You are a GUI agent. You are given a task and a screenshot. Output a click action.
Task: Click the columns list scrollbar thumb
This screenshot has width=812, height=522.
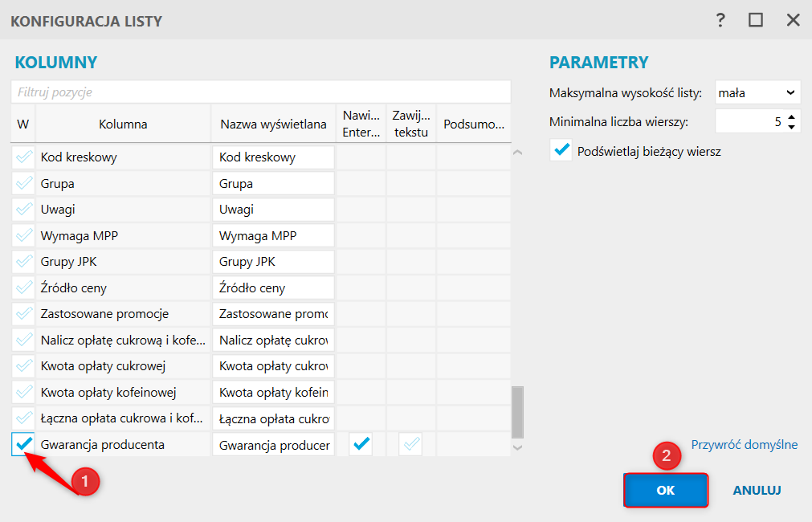[517, 412]
